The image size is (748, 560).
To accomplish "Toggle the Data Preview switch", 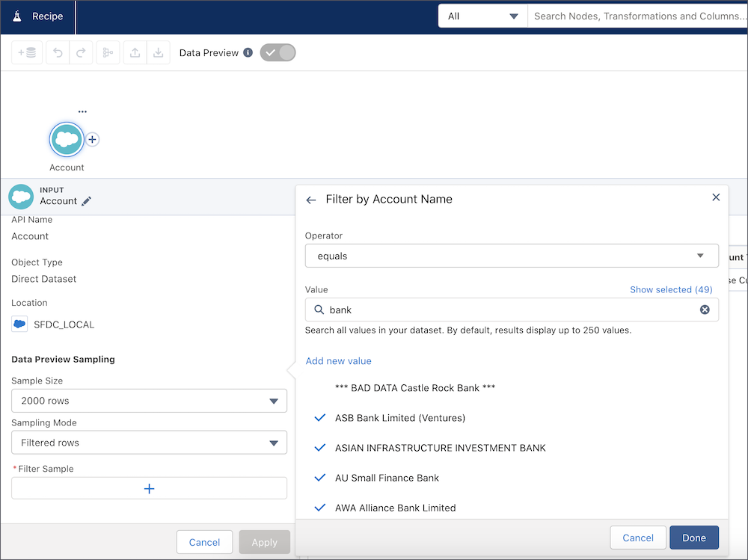I will click(x=278, y=52).
